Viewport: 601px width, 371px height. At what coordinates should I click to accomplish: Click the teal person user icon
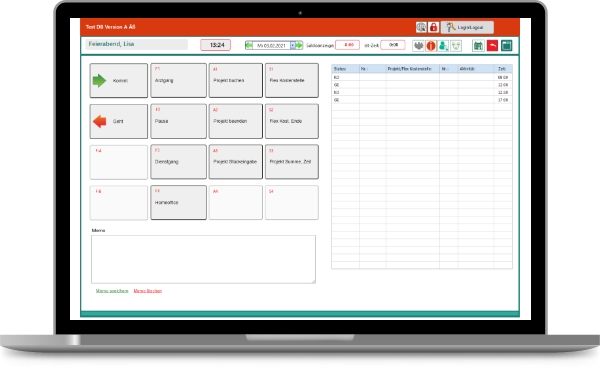[x=443, y=46]
